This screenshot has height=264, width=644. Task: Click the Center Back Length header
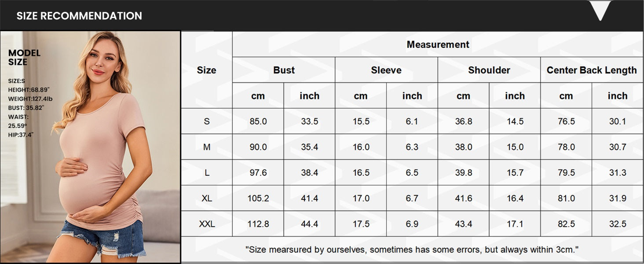click(592, 70)
